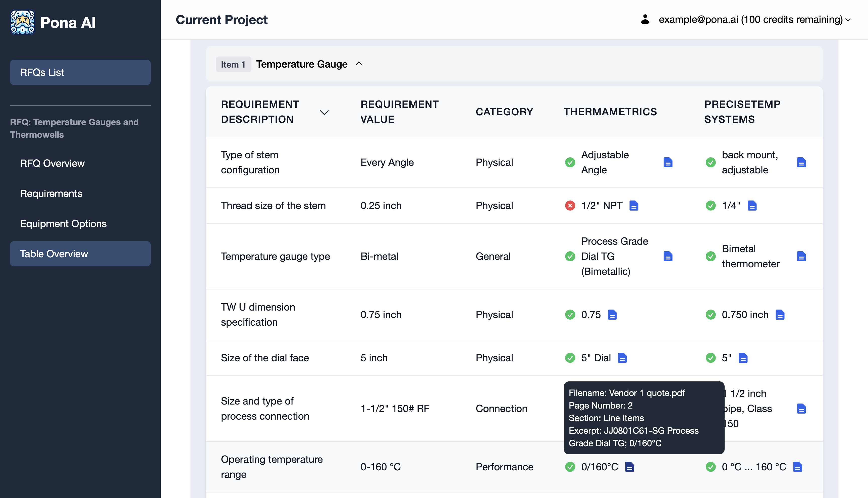Screen dimensions: 868x498
Task: Click the Requirement Value column header
Action: (400, 112)
